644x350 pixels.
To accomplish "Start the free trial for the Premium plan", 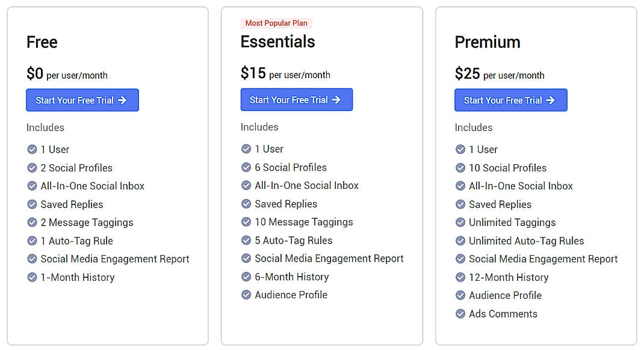I will [510, 100].
